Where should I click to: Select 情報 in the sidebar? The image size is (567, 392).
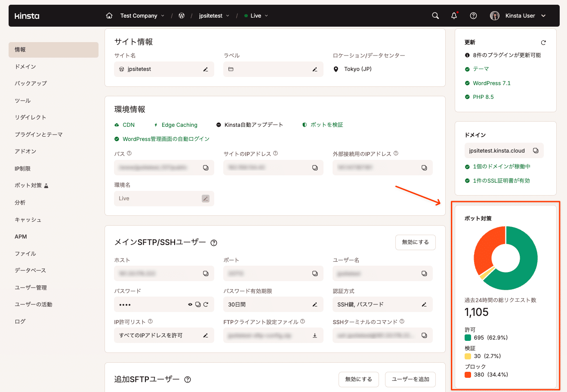tap(53, 50)
